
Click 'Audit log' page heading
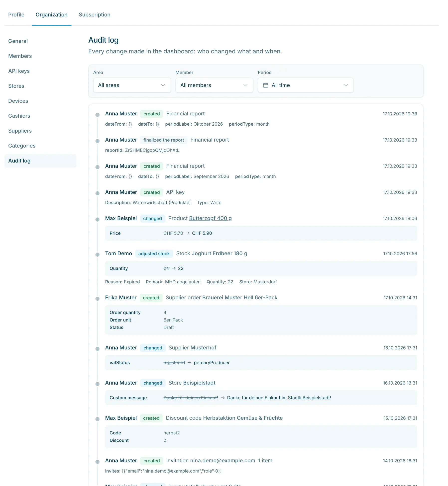pos(104,40)
